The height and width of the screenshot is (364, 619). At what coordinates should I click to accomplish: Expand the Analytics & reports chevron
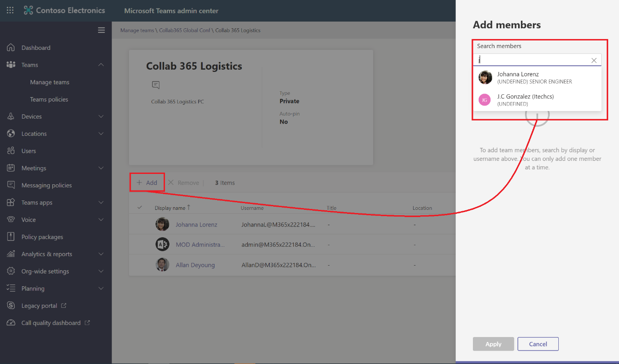tap(101, 254)
